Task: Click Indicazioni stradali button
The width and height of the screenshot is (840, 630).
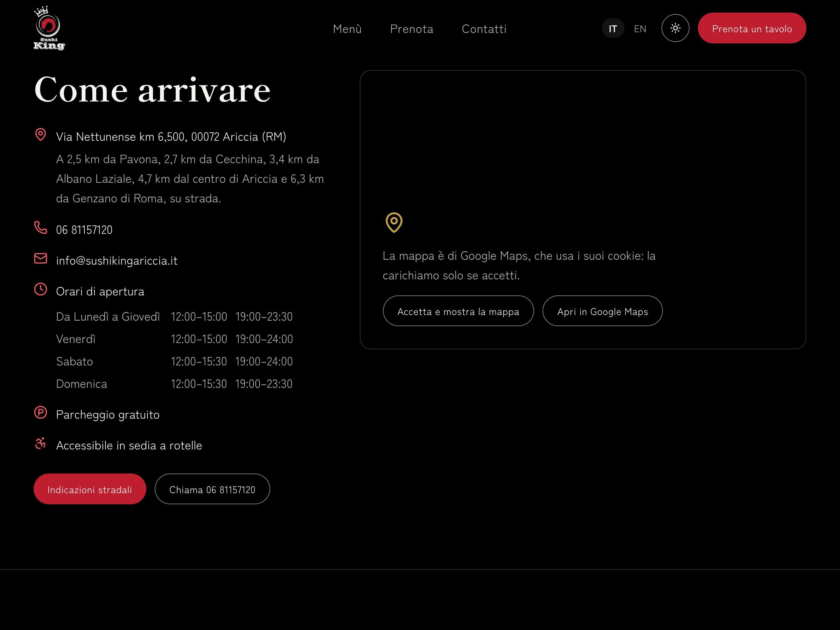Action: [90, 489]
